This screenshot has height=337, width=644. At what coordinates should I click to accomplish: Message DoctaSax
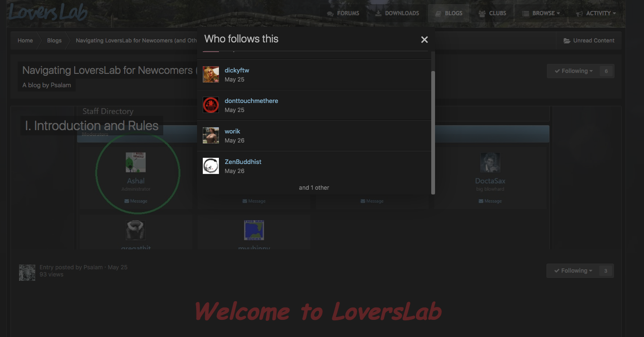(490, 201)
